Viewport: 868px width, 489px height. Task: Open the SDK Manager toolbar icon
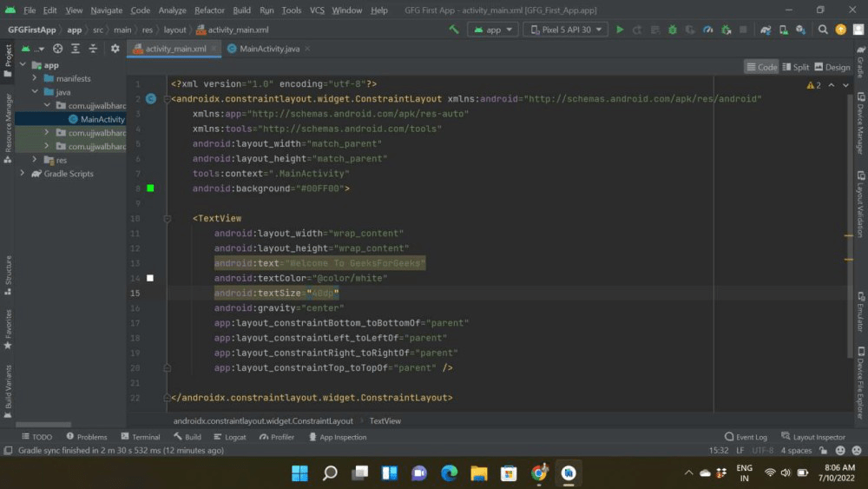coord(800,30)
